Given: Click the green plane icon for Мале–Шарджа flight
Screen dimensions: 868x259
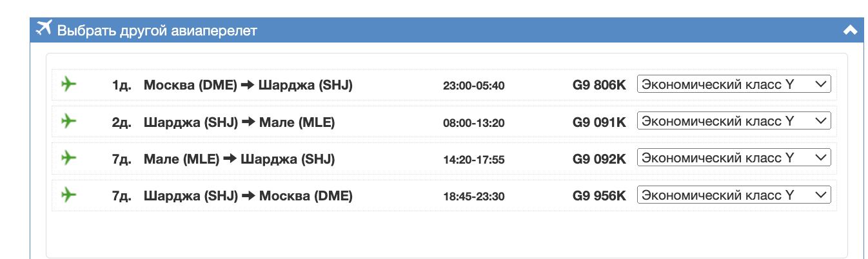Looking at the screenshot, I should (68, 157).
